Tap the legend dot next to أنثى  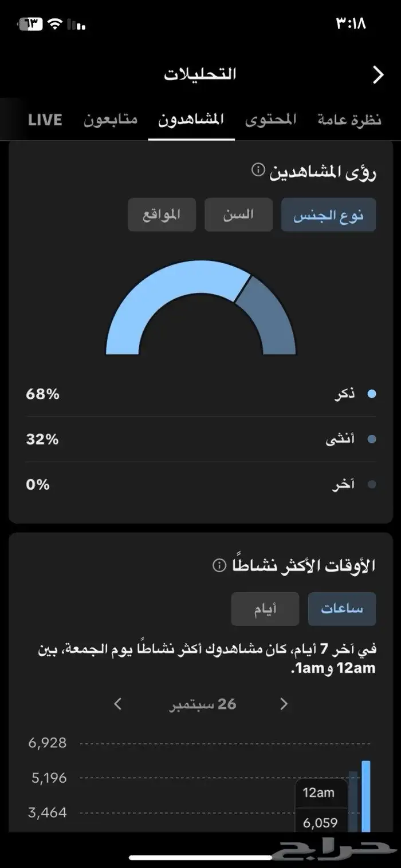click(372, 439)
